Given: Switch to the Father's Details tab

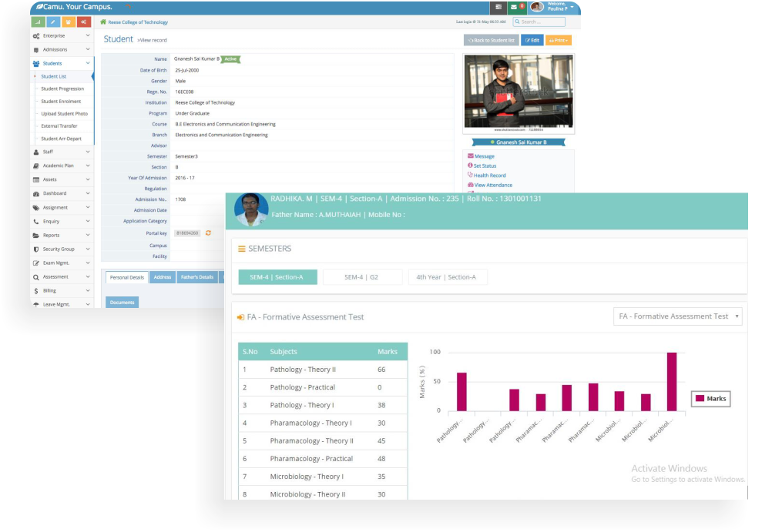Looking at the screenshot, I should pos(197,277).
